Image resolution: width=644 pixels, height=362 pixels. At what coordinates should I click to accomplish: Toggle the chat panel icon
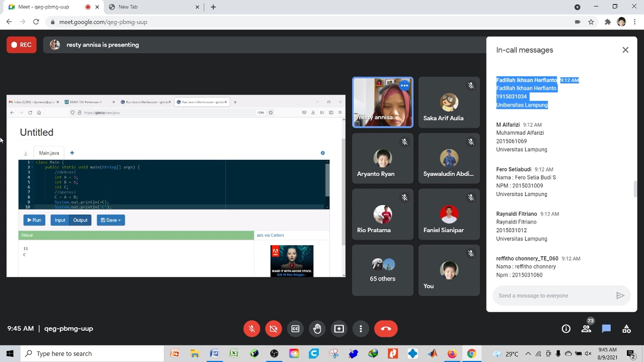(606, 329)
